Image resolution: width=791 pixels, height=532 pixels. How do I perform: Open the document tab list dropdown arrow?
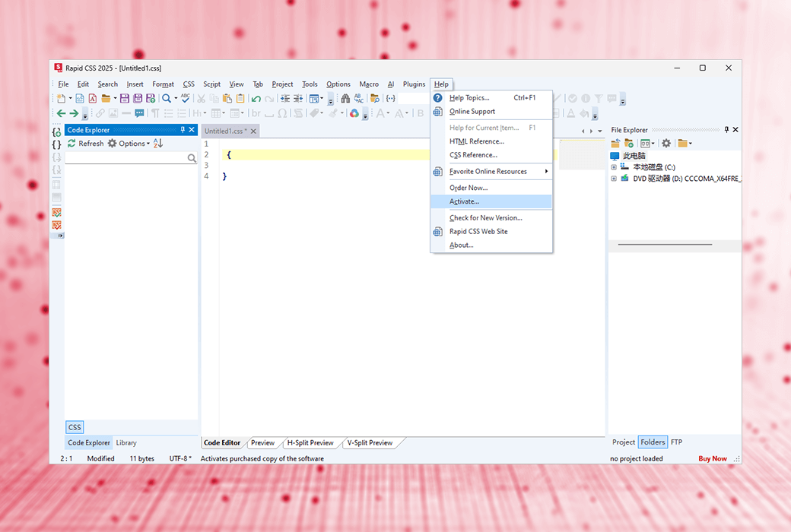(600, 131)
